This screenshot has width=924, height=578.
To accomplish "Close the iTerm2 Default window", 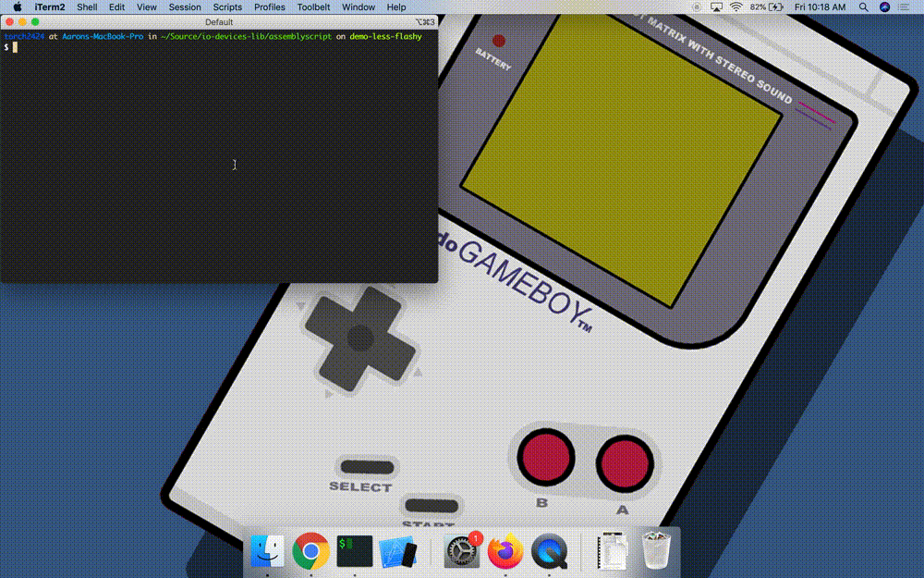I will point(9,22).
